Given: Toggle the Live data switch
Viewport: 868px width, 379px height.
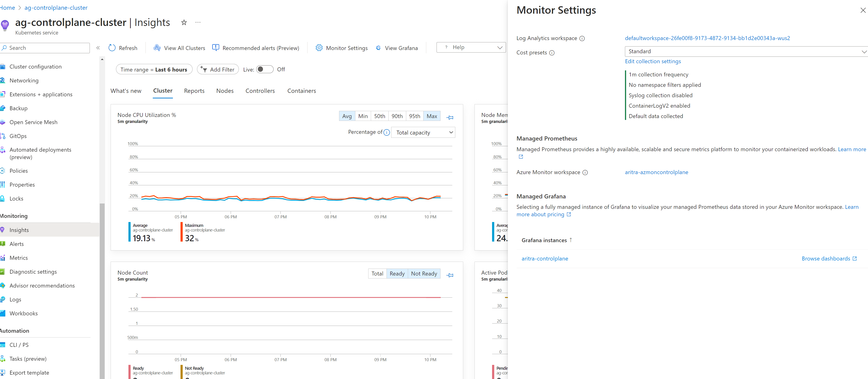Looking at the screenshot, I should tap(265, 69).
